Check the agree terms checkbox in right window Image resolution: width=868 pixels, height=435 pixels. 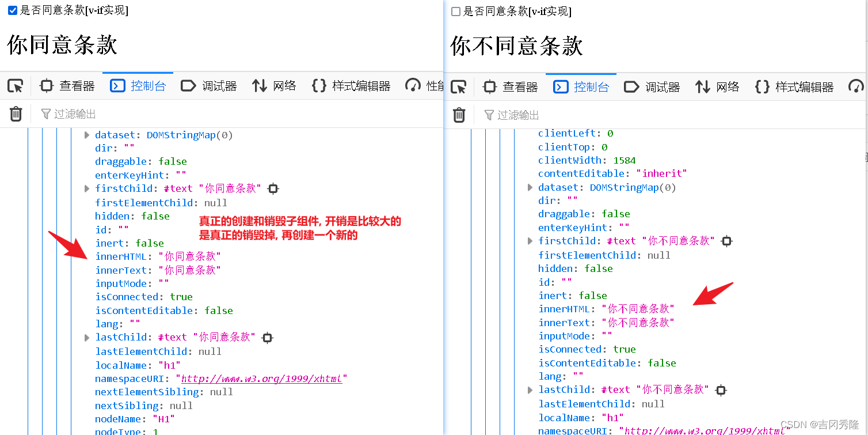[456, 12]
